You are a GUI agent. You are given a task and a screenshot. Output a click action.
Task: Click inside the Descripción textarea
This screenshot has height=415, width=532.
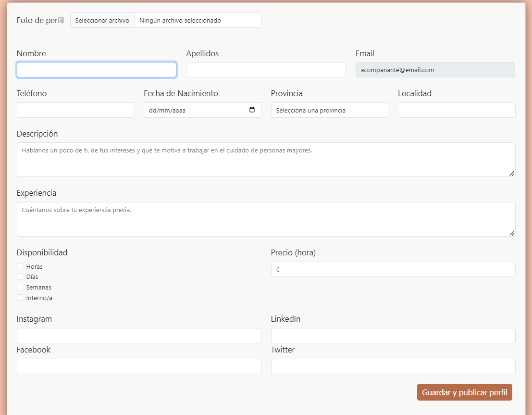266,160
